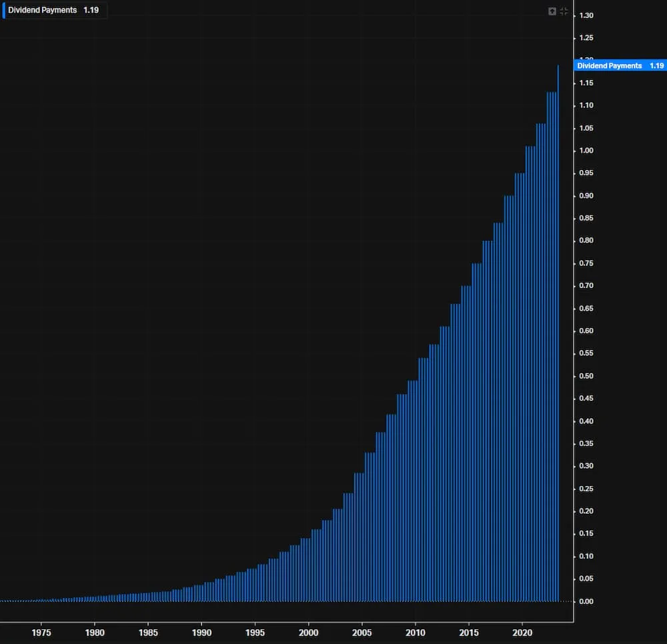Click the 1.00 price scale label
This screenshot has width=667, height=644.
pyautogui.click(x=586, y=151)
